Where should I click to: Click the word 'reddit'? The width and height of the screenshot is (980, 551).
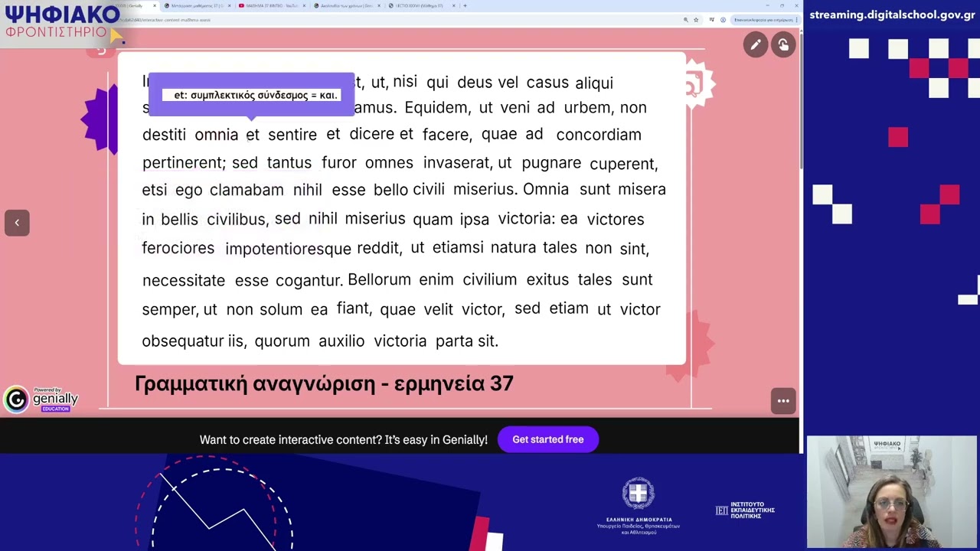point(378,248)
